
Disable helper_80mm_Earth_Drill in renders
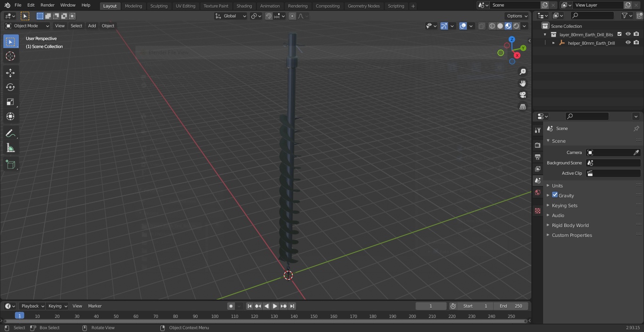coord(636,43)
